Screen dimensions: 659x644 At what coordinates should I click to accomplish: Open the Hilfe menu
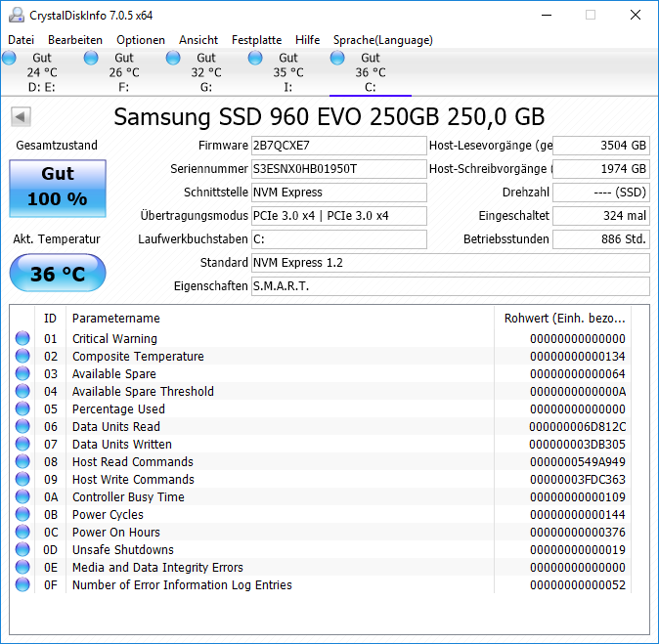coord(308,40)
